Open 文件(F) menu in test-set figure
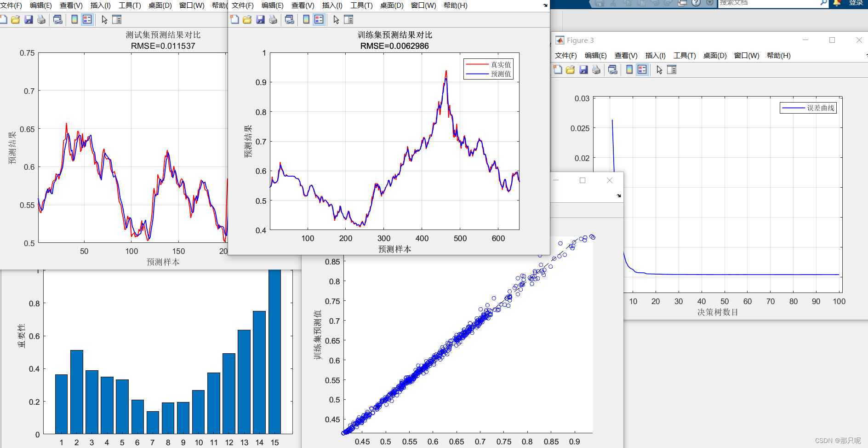 coord(11,5)
